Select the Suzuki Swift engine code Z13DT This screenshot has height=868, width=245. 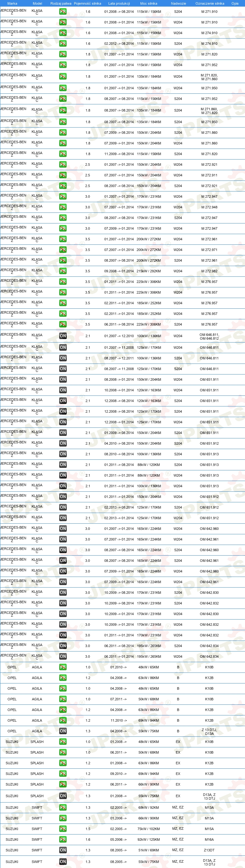pyautogui.click(x=209, y=850)
